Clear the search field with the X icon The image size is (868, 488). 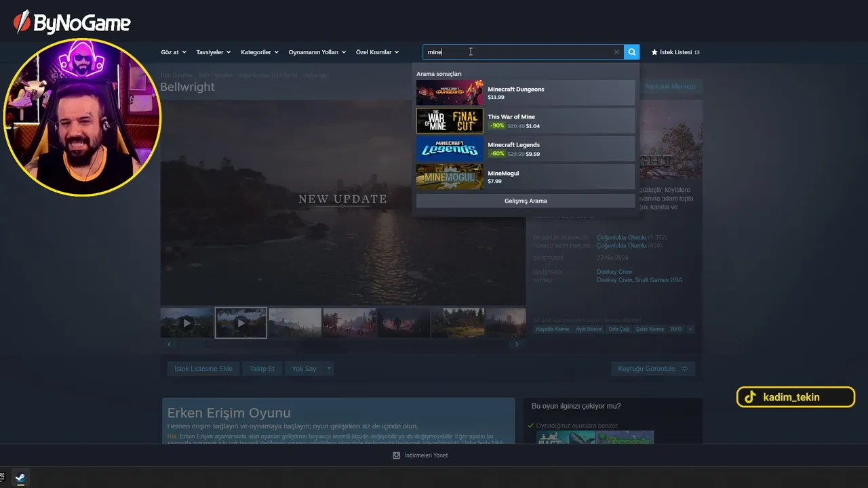point(616,52)
